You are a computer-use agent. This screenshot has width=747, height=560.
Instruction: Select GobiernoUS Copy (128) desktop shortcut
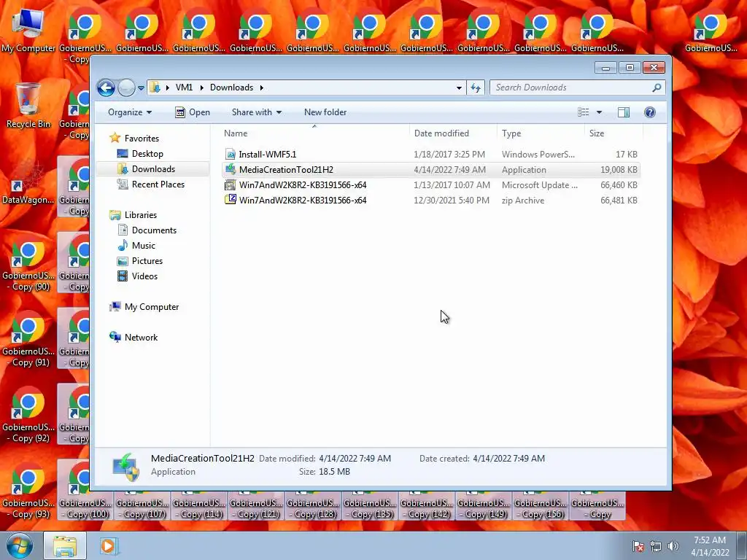(x=312, y=506)
